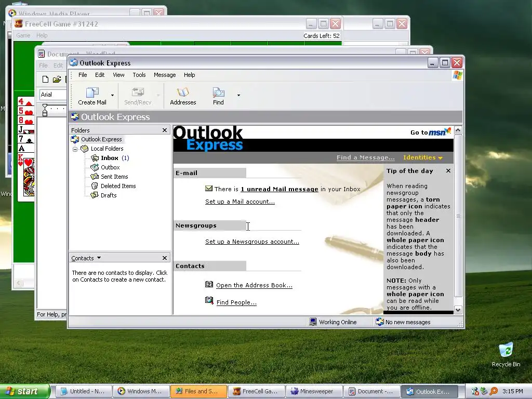Click the scroll up arrow of main pane
Screen dimensions: 532x399
(458, 130)
